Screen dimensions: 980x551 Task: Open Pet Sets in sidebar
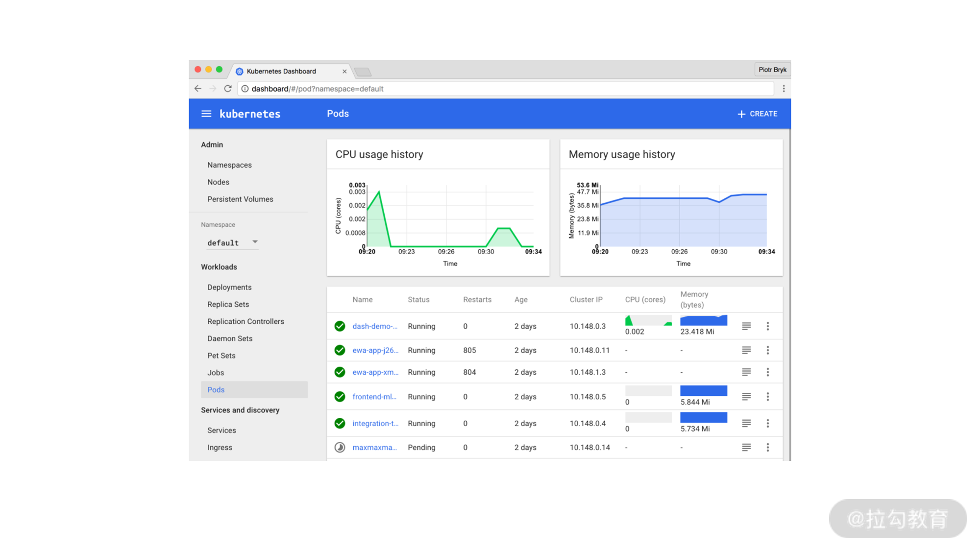(221, 356)
